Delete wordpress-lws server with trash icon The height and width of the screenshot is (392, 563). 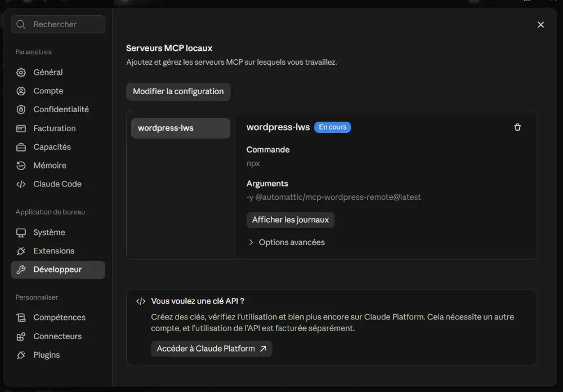click(x=517, y=127)
